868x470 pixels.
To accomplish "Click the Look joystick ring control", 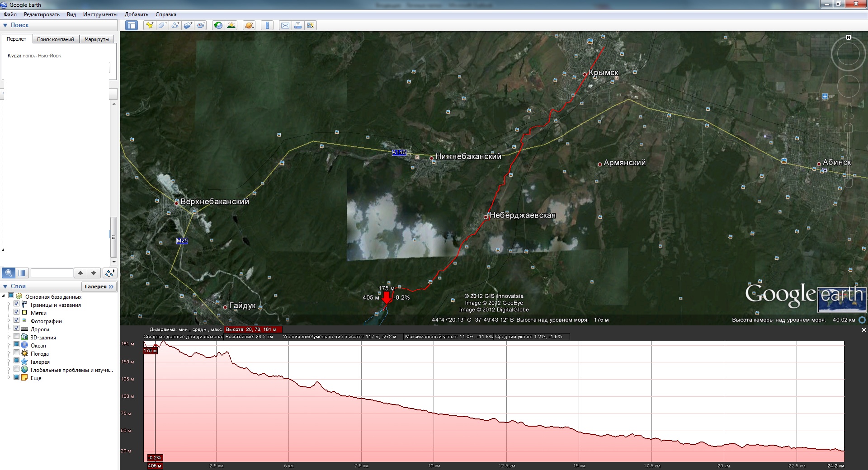I will (849, 54).
